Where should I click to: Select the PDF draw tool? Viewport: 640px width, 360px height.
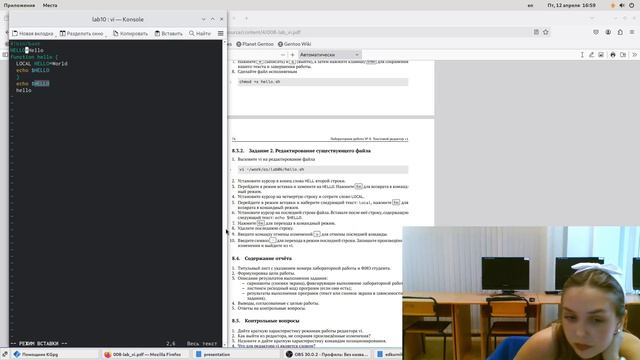(x=591, y=54)
